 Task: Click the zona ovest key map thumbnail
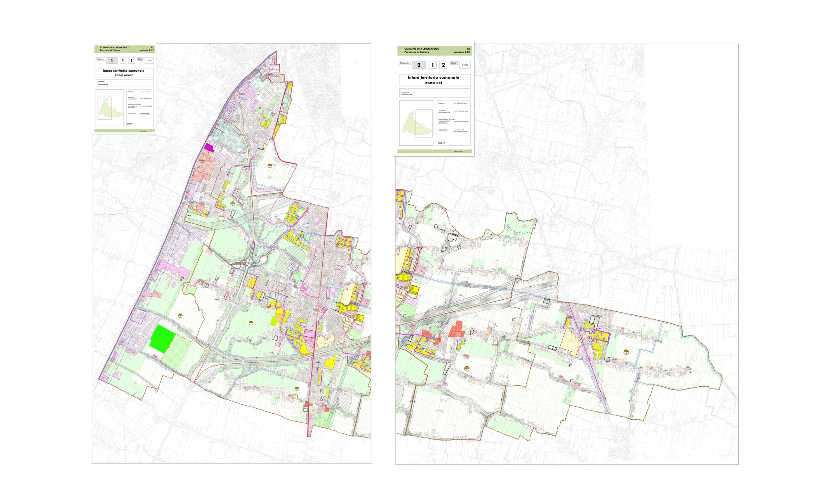[x=109, y=108]
